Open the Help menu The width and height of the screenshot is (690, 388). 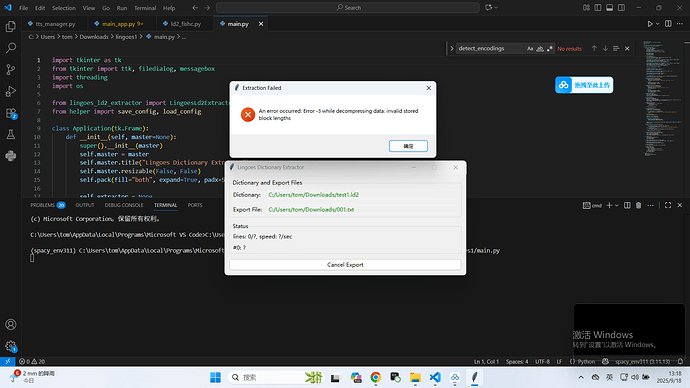[169, 8]
